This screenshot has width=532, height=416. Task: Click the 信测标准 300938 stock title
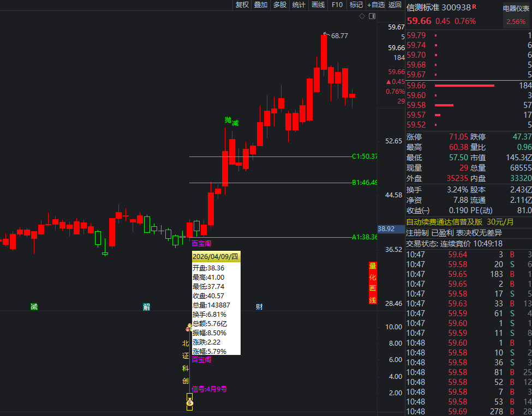click(x=439, y=8)
